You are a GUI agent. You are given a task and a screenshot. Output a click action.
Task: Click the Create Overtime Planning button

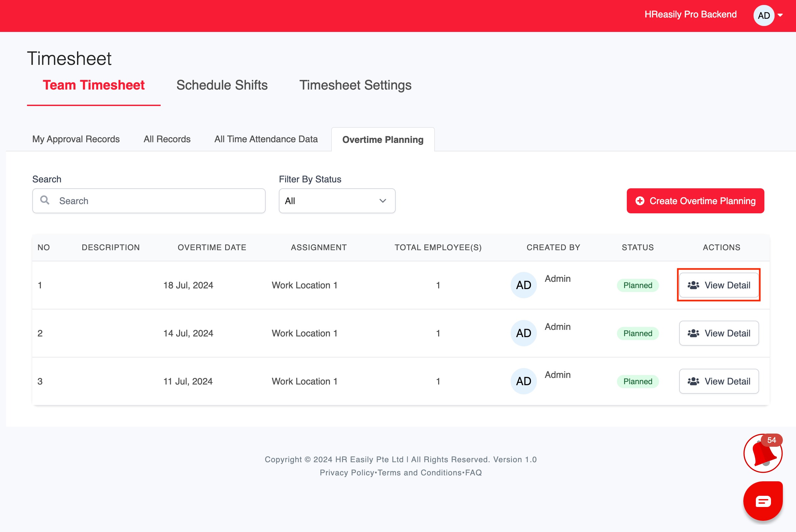click(x=695, y=201)
